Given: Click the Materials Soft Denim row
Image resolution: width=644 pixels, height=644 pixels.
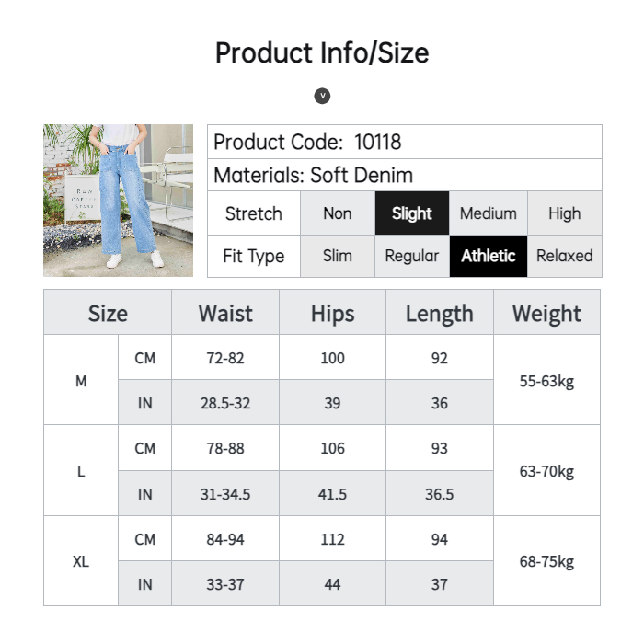Looking at the screenshot, I should [x=404, y=175].
